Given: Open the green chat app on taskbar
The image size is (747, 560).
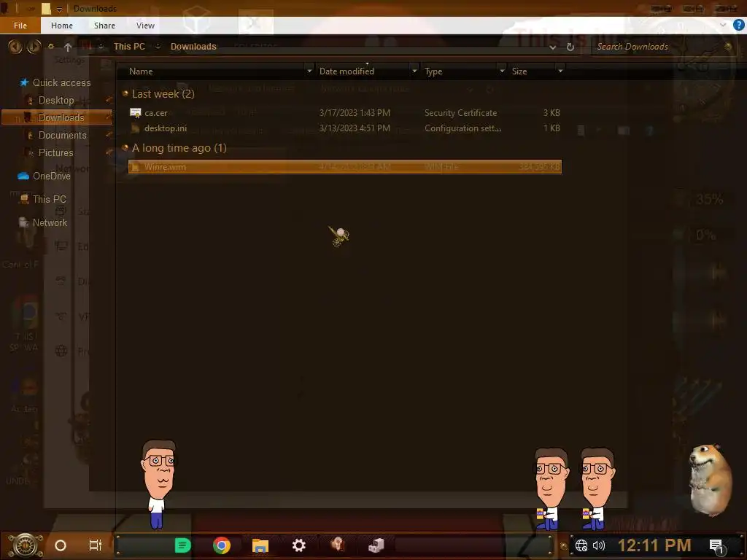Looking at the screenshot, I should pos(183,545).
